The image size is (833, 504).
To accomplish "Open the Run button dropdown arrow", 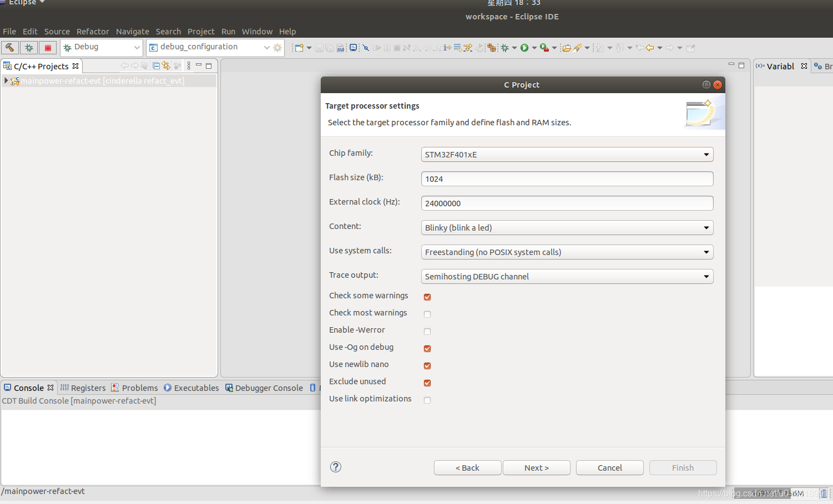I will (x=534, y=48).
